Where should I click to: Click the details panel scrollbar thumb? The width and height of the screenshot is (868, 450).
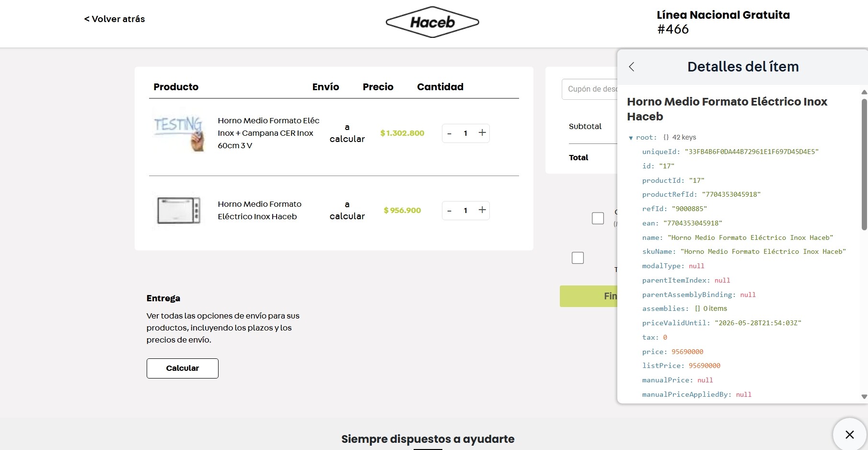864,165
